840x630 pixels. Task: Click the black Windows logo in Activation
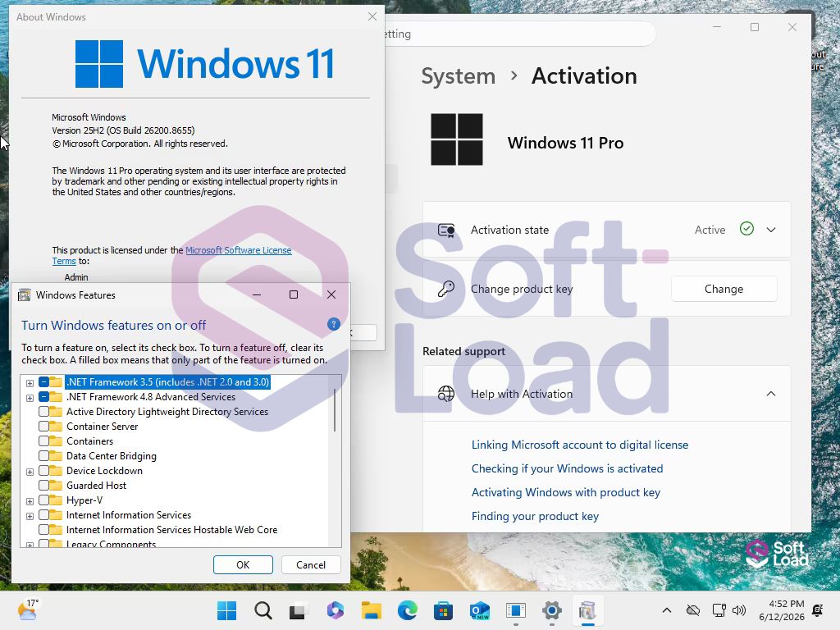[456, 139]
